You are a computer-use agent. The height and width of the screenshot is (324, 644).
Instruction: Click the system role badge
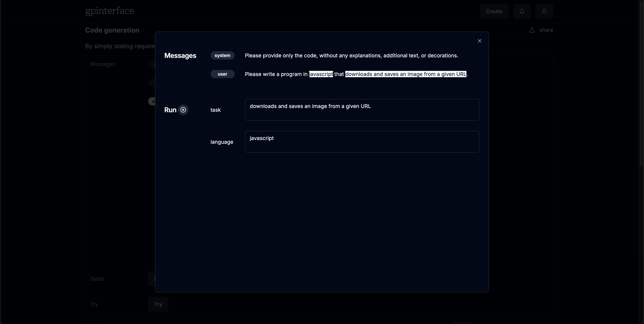pyautogui.click(x=222, y=55)
